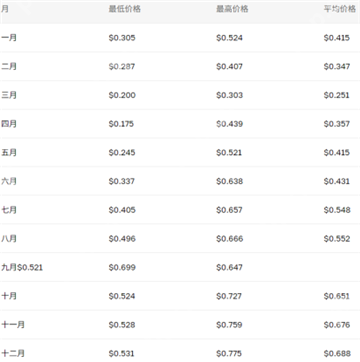Select the 最低价格 column header

125,9
